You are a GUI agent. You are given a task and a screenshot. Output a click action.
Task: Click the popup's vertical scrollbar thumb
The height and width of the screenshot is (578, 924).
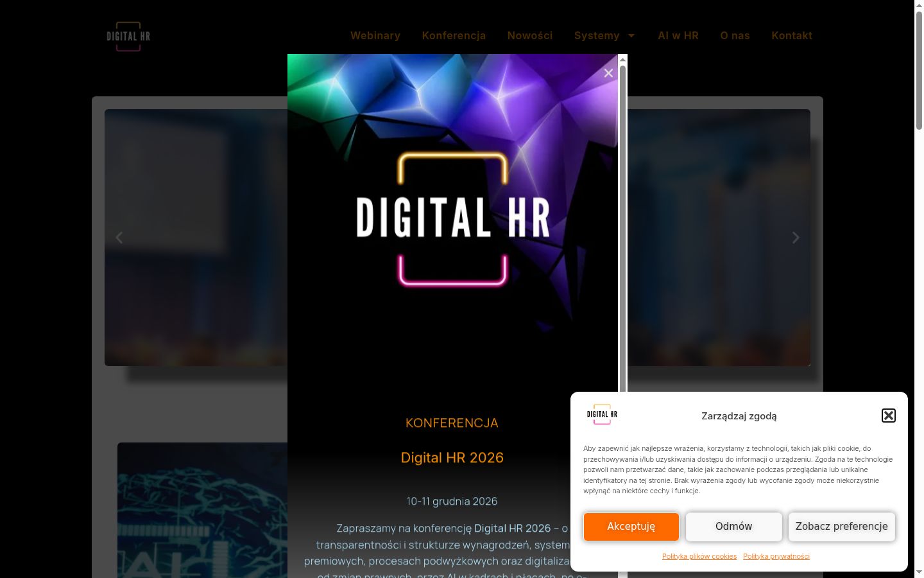pos(622,228)
